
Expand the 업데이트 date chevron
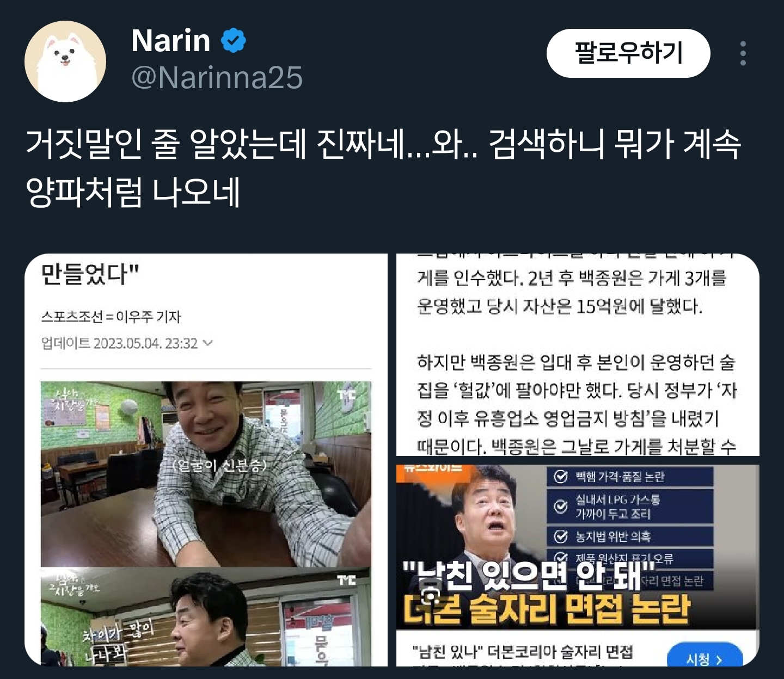point(208,343)
